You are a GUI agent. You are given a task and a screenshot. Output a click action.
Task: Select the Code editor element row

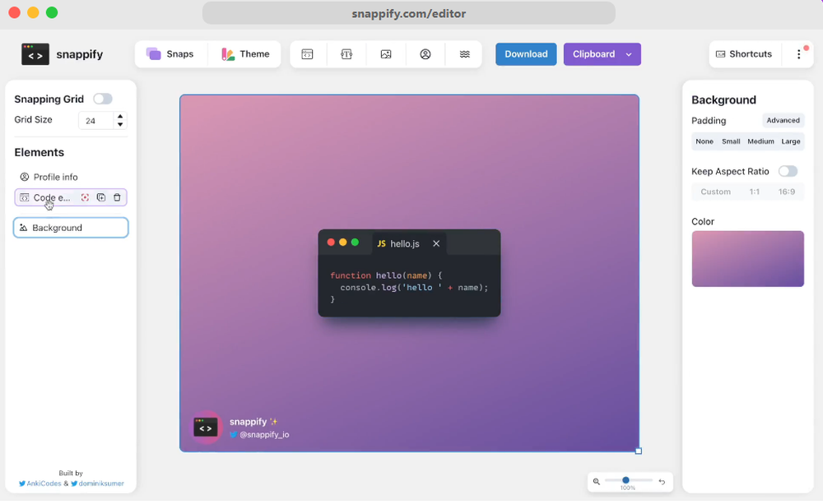[71, 197]
